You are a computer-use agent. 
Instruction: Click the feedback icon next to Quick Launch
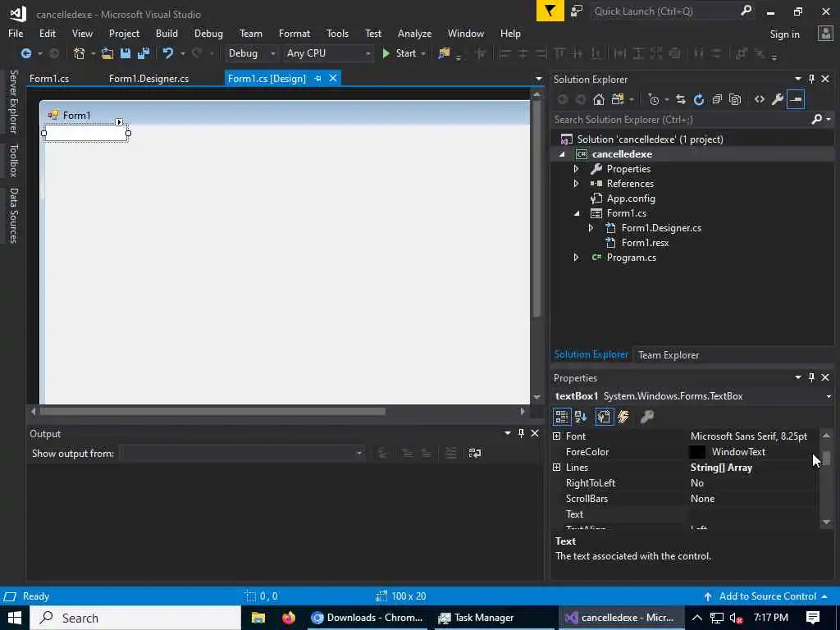[x=577, y=11]
